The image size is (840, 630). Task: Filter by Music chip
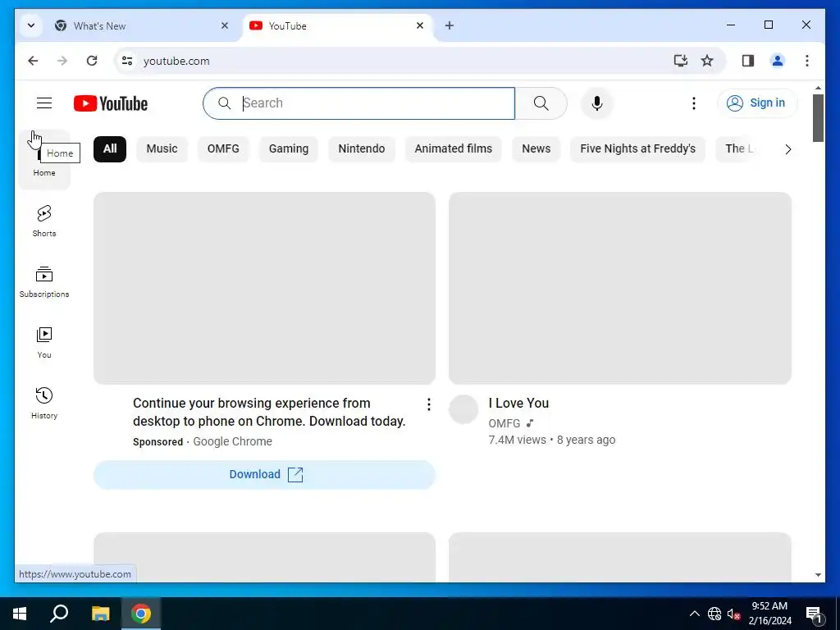point(162,149)
